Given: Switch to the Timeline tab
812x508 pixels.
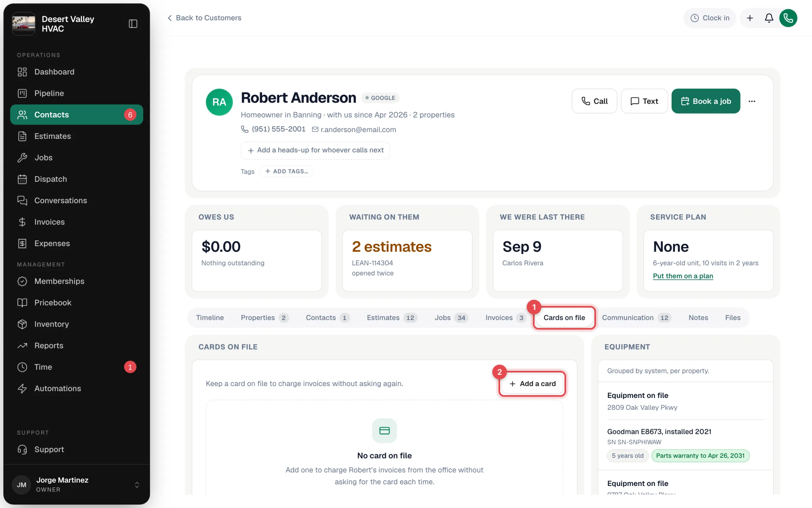Looking at the screenshot, I should point(210,318).
